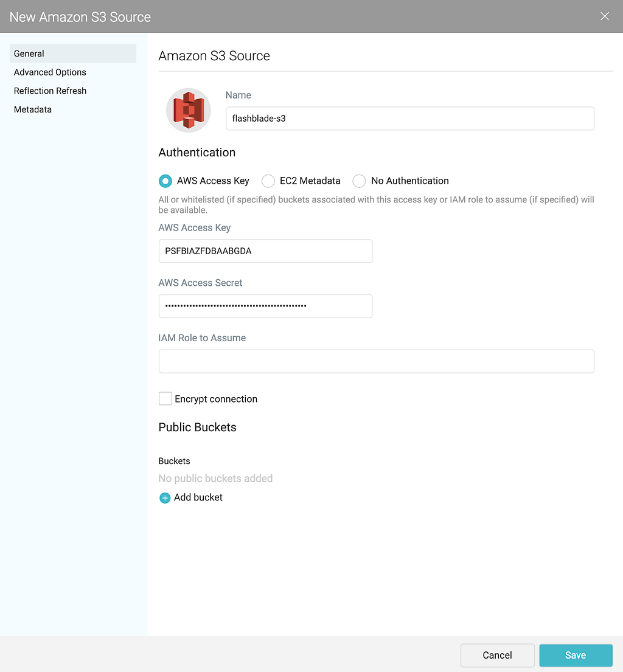
Task: Focus the Name field containing flashblade-s3
Action: point(410,119)
